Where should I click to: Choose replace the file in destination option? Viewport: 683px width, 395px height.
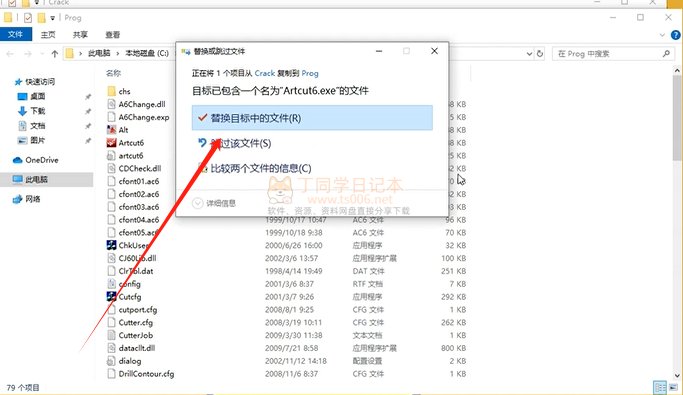point(312,118)
